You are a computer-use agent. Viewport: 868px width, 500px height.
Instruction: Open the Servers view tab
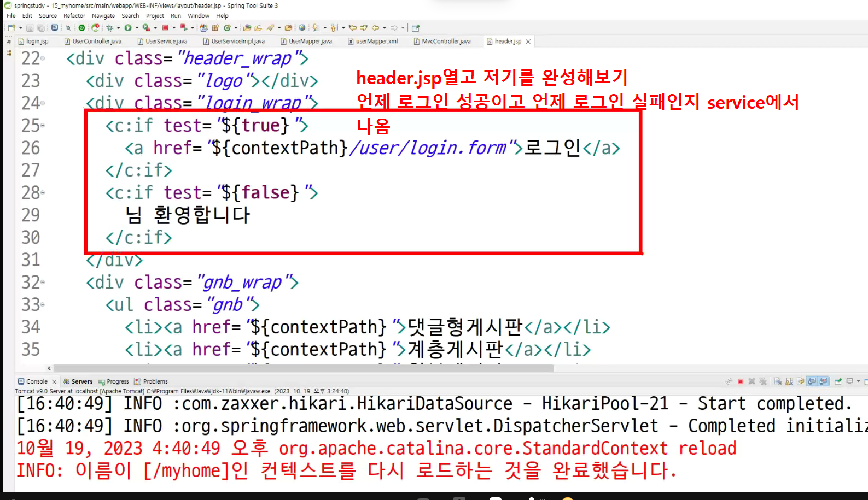pos(78,381)
